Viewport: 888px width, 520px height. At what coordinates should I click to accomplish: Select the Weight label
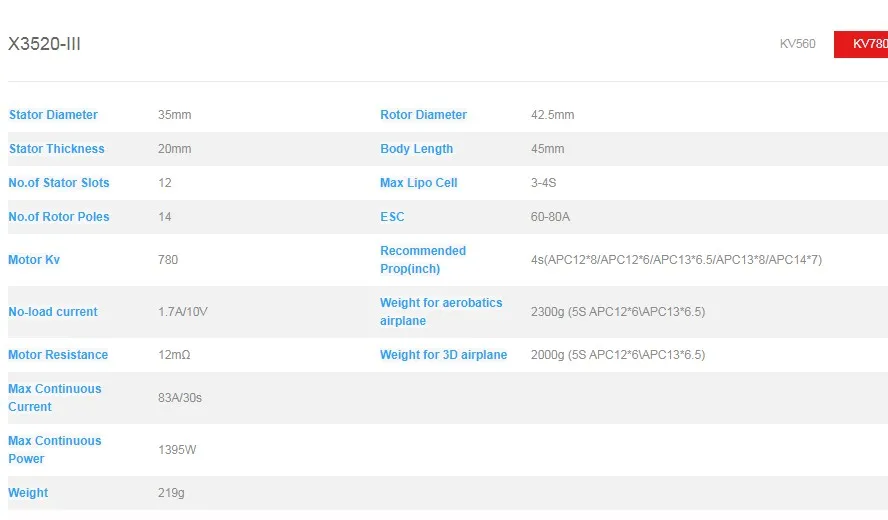[28, 493]
